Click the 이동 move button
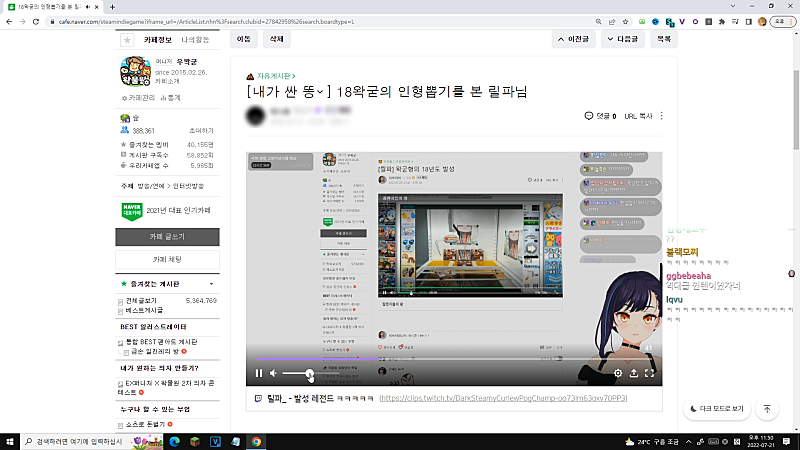This screenshot has height=450, width=800. (244, 39)
